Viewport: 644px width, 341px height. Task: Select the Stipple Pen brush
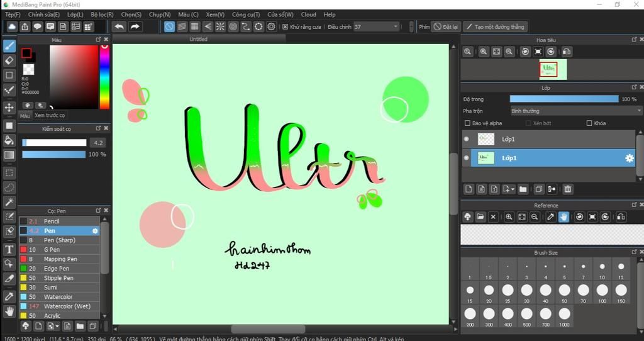[60, 277]
